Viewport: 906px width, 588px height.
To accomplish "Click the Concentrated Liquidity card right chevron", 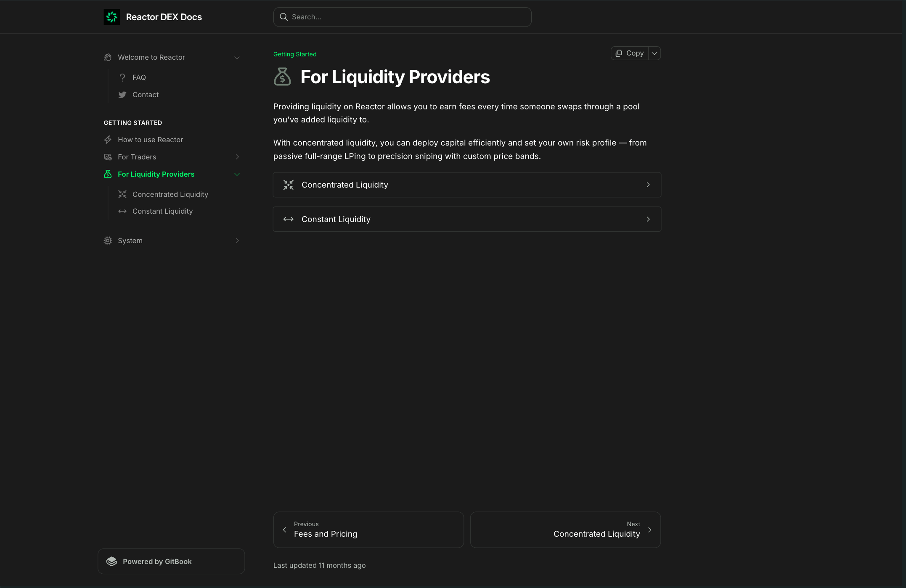I will point(648,185).
